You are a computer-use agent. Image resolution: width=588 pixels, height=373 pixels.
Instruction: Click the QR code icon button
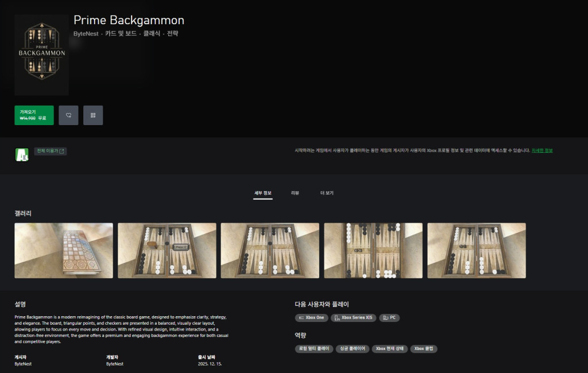[93, 115]
